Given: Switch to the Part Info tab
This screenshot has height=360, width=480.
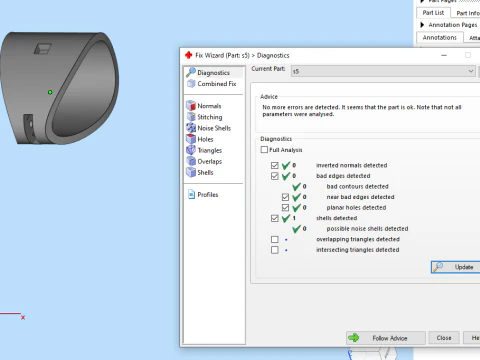Looking at the screenshot, I should point(467,13).
